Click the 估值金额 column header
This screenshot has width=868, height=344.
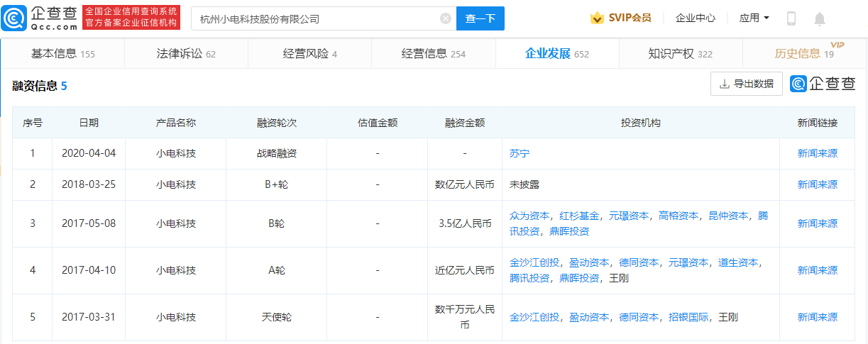[x=378, y=123]
